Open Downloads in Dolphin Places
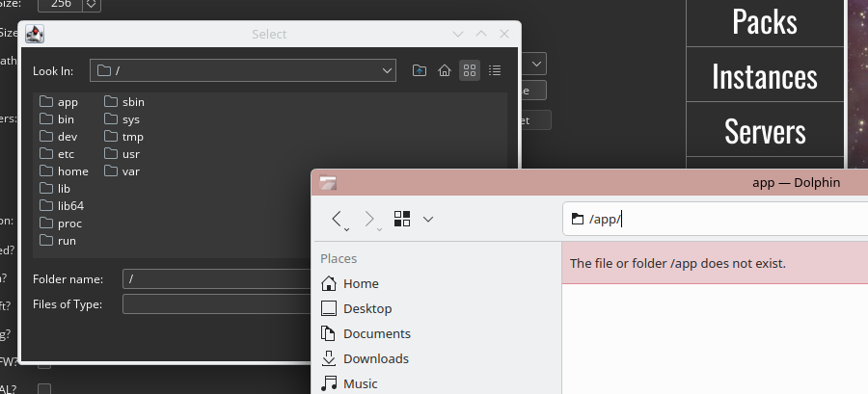The image size is (868, 394). [365, 358]
